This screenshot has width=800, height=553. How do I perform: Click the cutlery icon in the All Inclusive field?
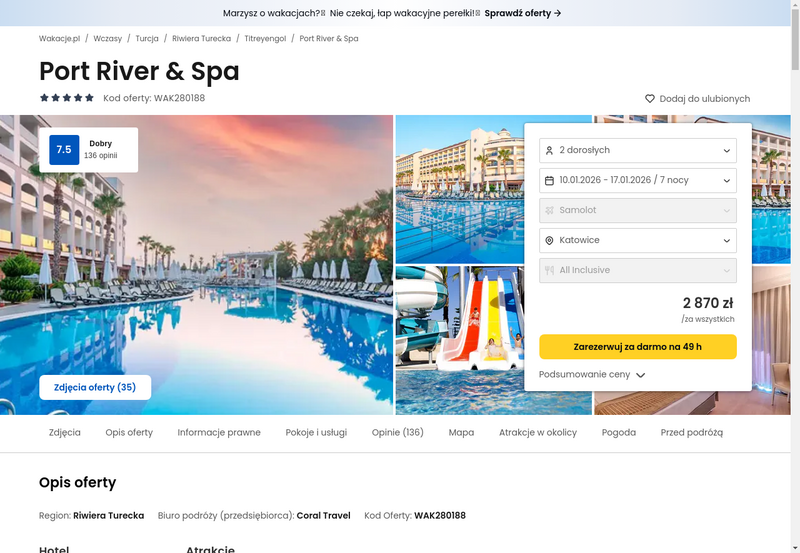tap(549, 270)
